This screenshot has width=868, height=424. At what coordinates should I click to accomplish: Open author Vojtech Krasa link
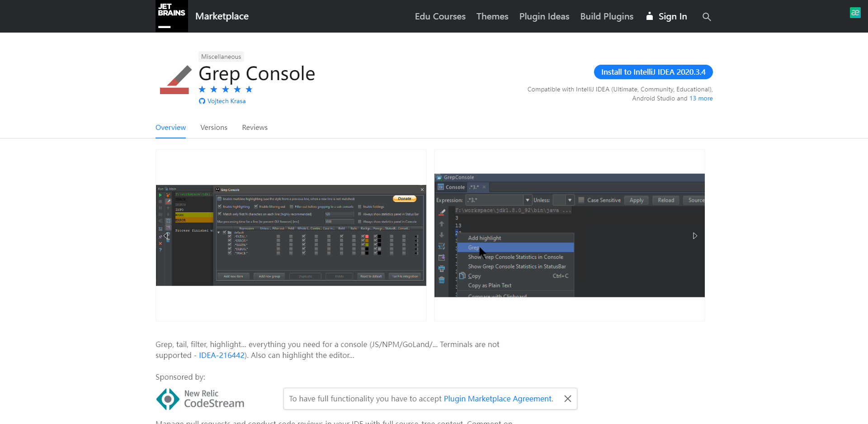226,101
